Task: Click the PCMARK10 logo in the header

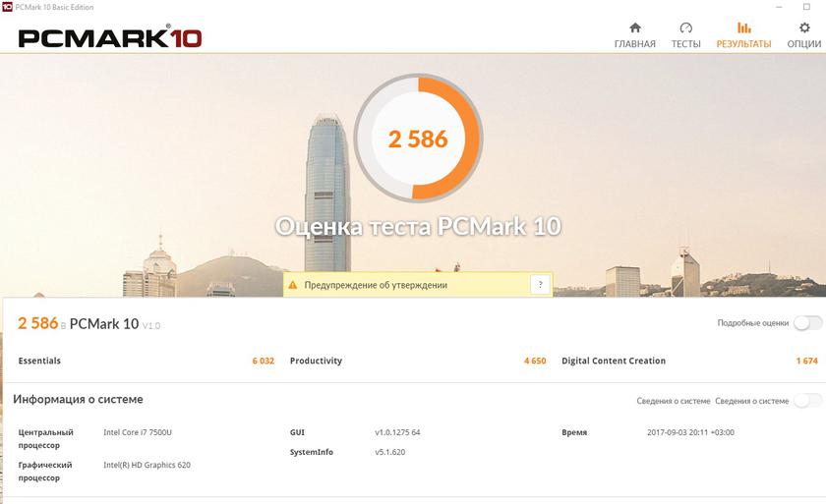Action: (110, 37)
